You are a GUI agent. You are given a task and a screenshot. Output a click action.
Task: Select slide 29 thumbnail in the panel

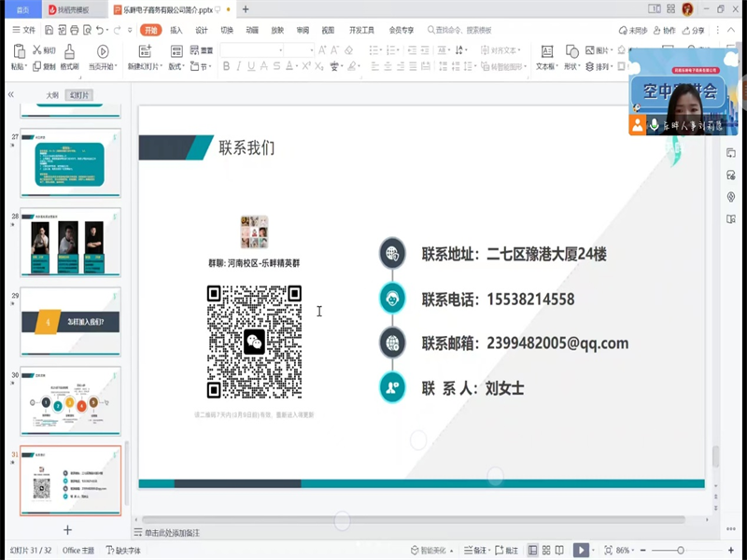70,321
